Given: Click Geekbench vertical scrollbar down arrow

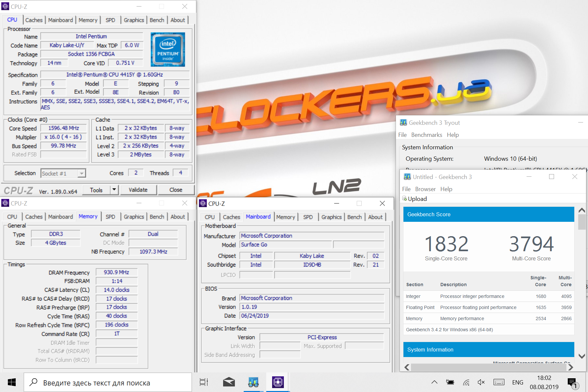Looking at the screenshot, I should tap(582, 356).
